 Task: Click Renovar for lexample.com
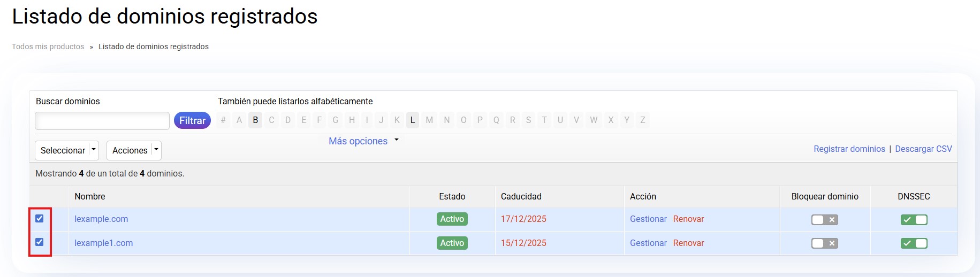point(688,219)
